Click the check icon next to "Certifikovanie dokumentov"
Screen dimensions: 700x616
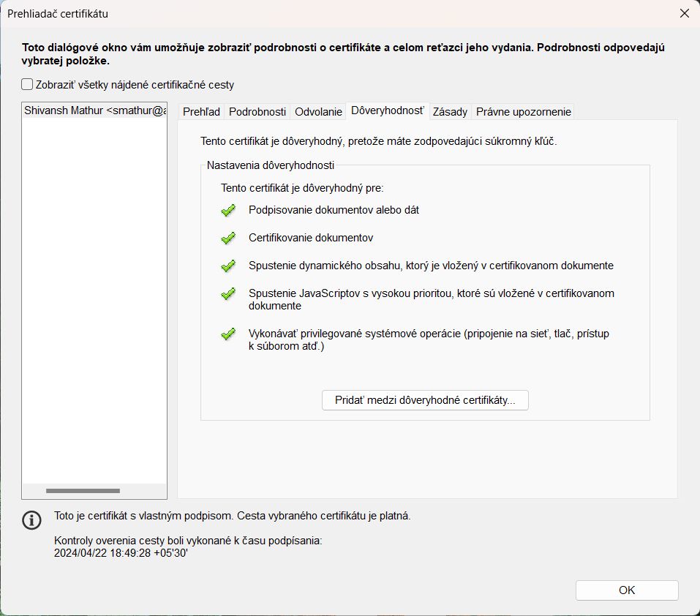(x=227, y=238)
